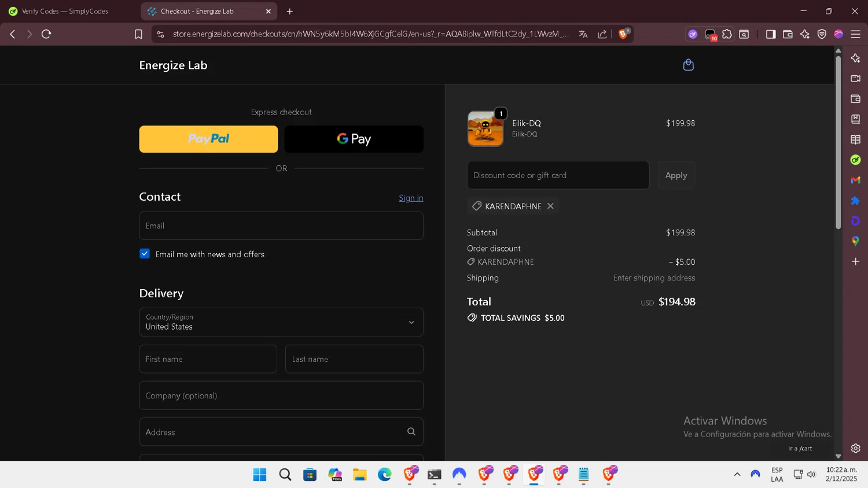Screen dimensions: 868x488
Task: Click the translate page icon
Action: (583, 34)
